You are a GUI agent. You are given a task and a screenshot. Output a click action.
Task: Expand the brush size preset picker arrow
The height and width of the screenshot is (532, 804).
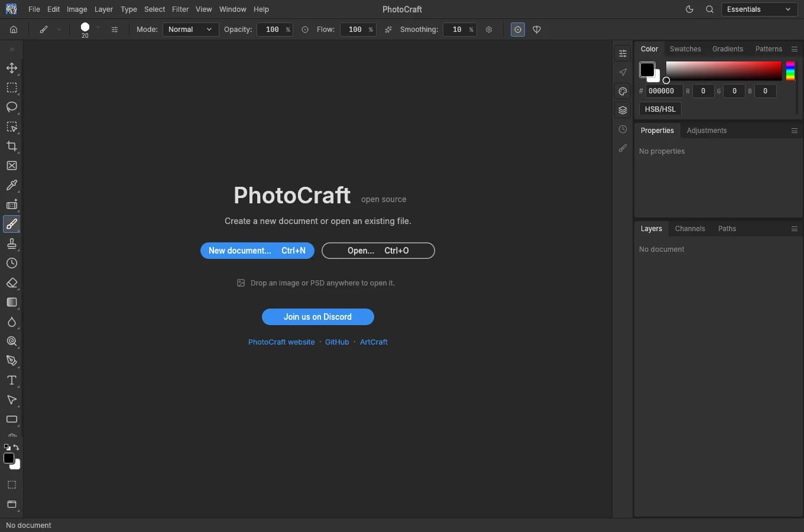pos(98,28)
